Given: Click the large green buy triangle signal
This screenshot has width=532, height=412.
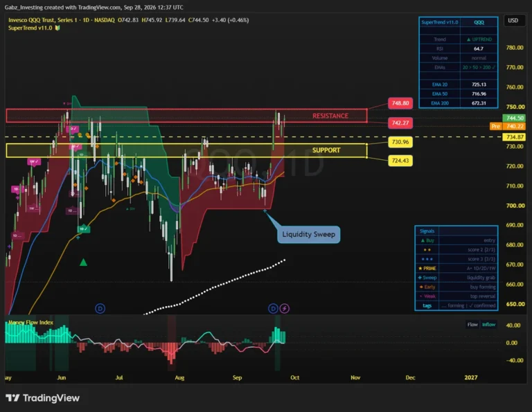Looking at the screenshot, I should (83, 262).
